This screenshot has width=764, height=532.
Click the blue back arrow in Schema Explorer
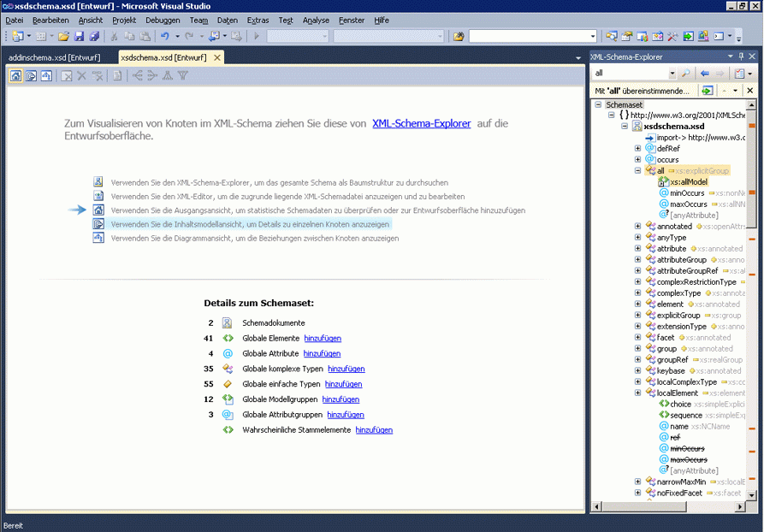pyautogui.click(x=705, y=73)
